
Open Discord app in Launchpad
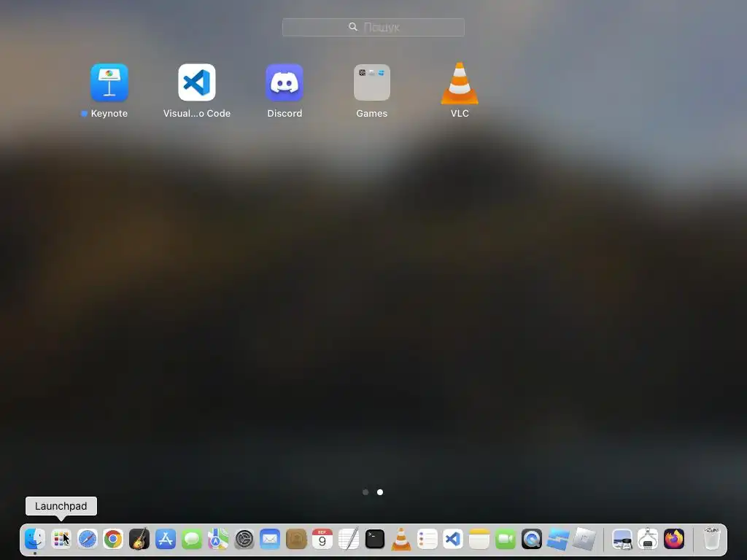click(x=285, y=82)
